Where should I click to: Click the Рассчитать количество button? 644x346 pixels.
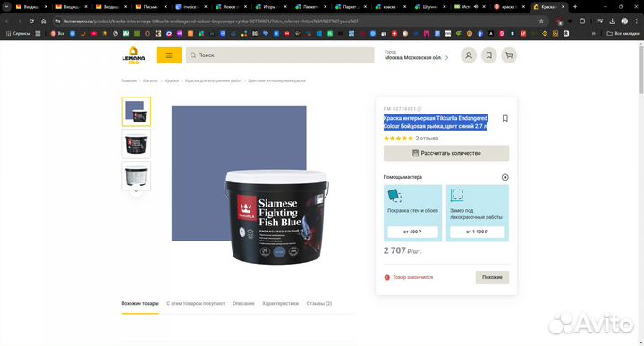446,153
